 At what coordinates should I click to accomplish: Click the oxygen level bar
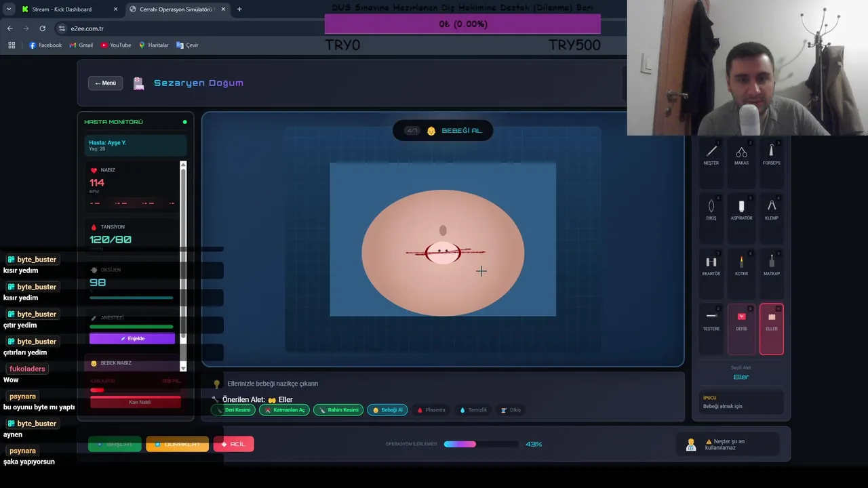point(132,298)
